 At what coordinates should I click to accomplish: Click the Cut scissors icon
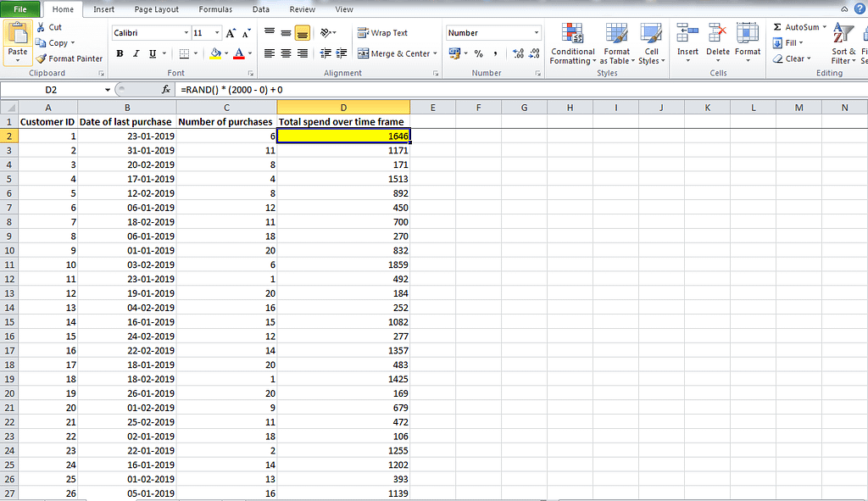42,27
